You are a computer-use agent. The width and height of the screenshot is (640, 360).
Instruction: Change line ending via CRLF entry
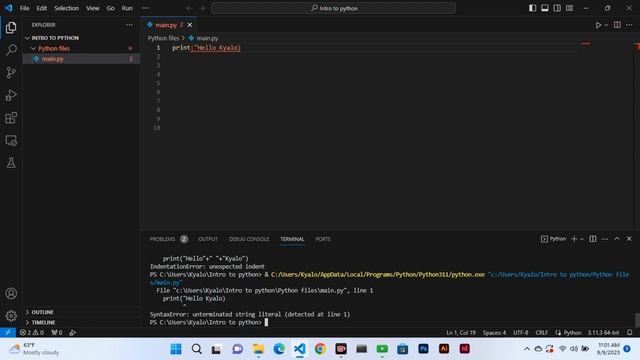tap(541, 332)
